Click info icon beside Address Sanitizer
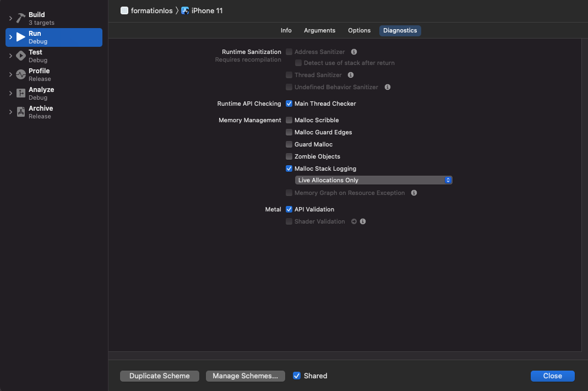 pyautogui.click(x=354, y=52)
